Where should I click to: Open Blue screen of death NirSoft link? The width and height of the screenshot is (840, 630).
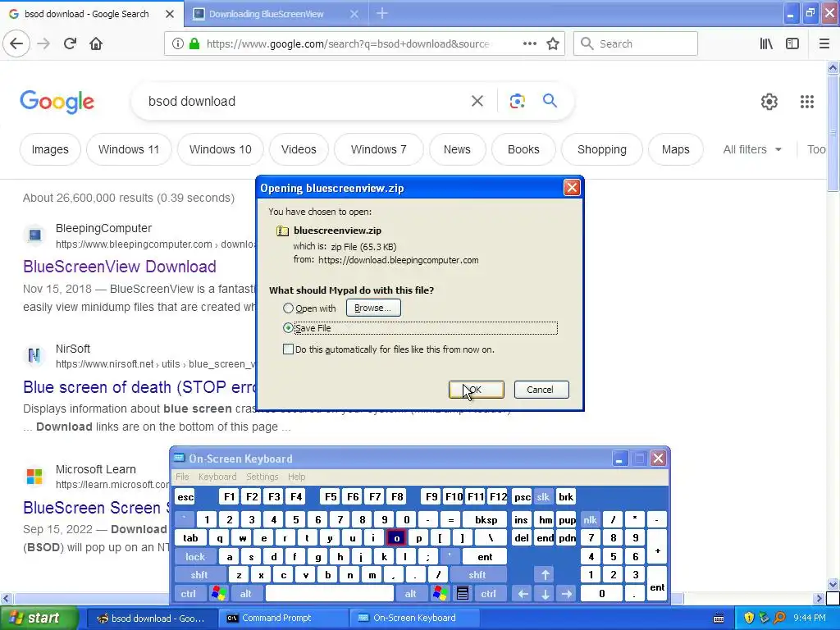(139, 387)
